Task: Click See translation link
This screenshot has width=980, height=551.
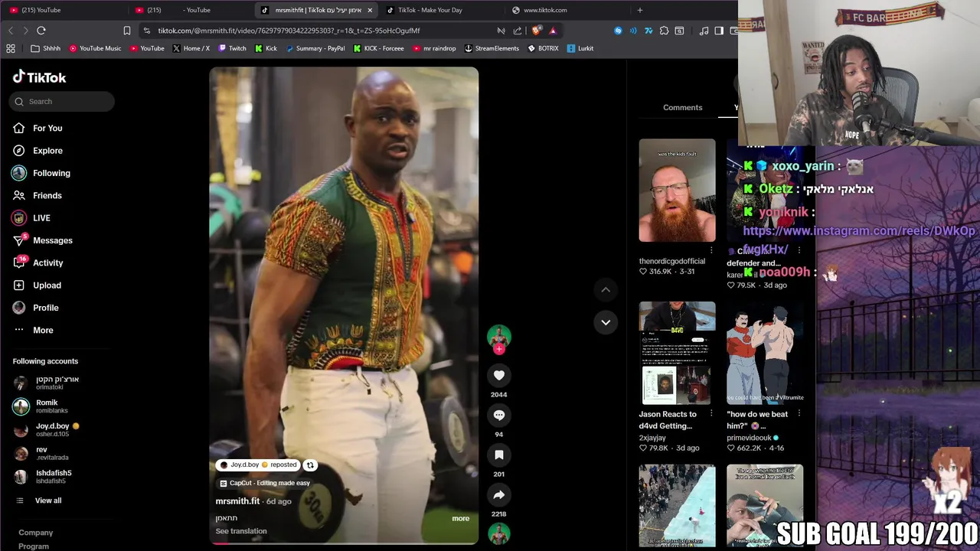Action: click(x=241, y=531)
